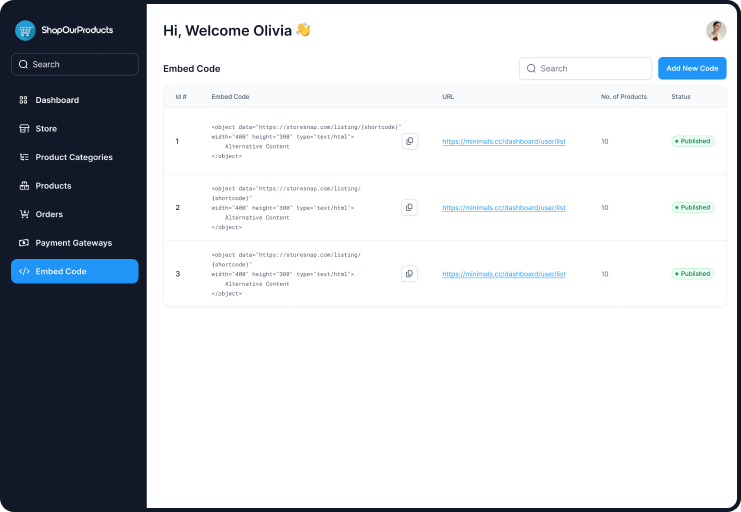Go to Products in the sidebar
Screen dimensions: 741x512
coord(54,186)
